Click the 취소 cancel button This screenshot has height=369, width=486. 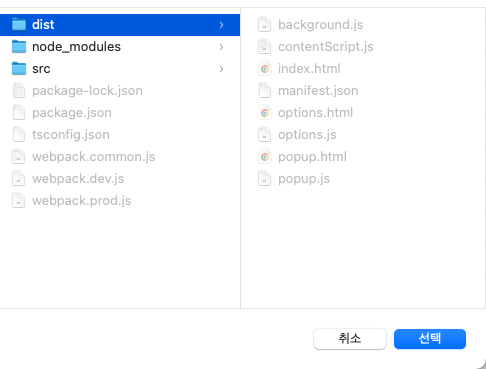point(350,339)
